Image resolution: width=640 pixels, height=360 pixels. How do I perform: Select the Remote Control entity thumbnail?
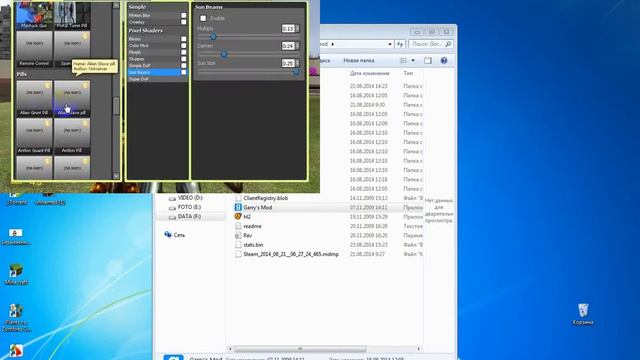34,49
